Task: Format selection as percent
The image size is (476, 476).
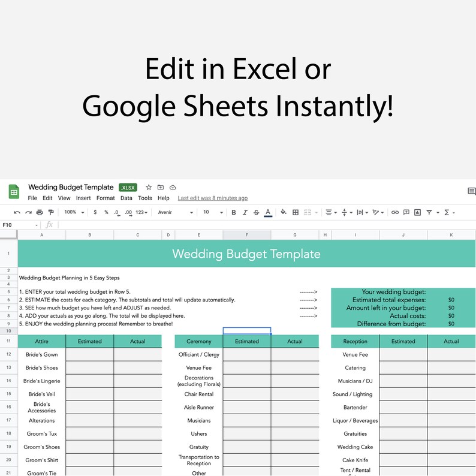Action: click(106, 212)
